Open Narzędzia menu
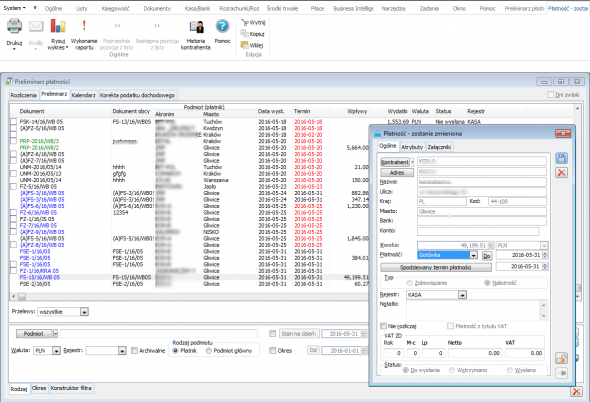Viewport: 590px width, 402px height. 393,8
